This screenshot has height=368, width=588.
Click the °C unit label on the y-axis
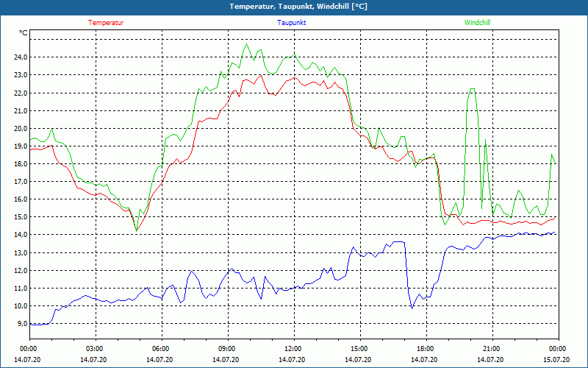coord(24,33)
